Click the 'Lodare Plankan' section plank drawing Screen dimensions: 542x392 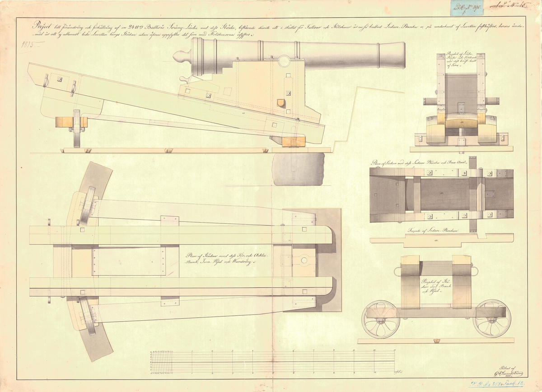[x=441, y=239]
